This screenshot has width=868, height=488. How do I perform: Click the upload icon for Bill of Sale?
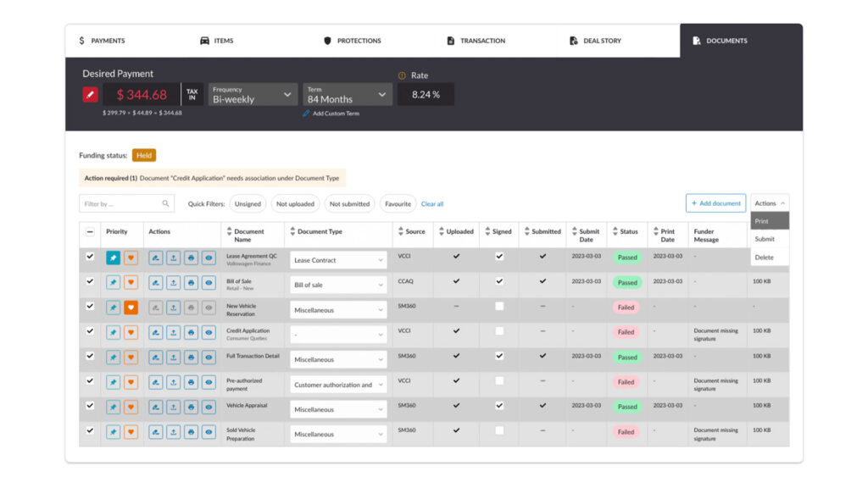coord(173,283)
